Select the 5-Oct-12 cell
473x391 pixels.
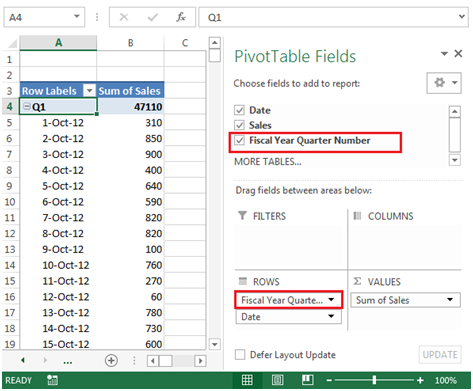pyautogui.click(x=58, y=186)
